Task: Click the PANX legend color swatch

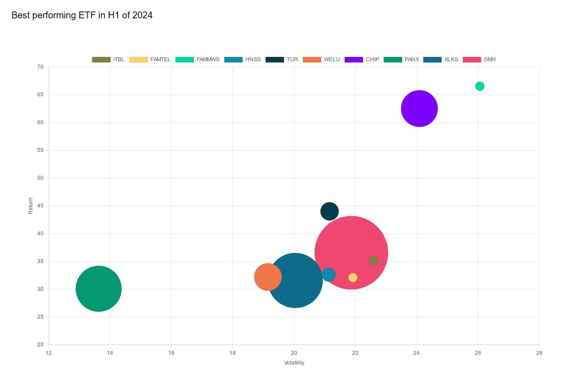Action: click(393, 60)
